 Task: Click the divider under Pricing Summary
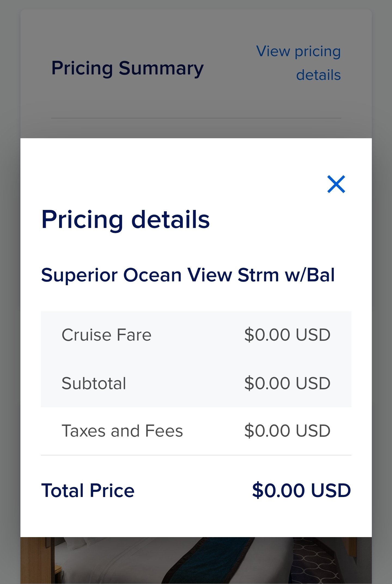(x=196, y=118)
